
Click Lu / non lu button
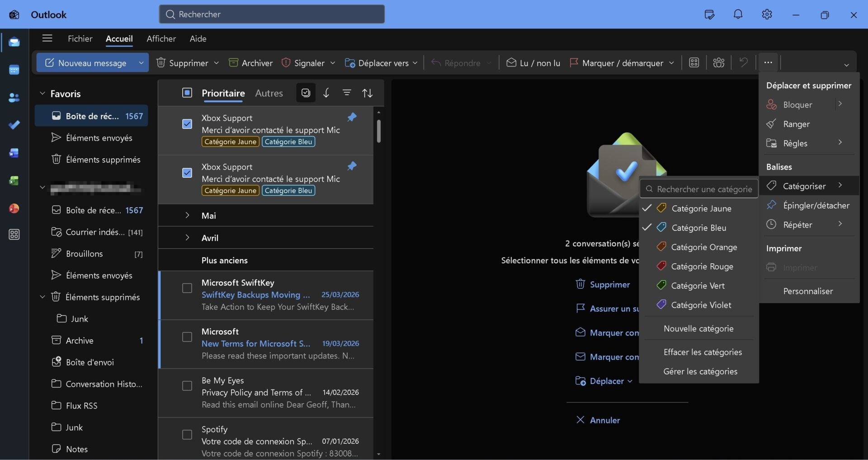tap(533, 63)
